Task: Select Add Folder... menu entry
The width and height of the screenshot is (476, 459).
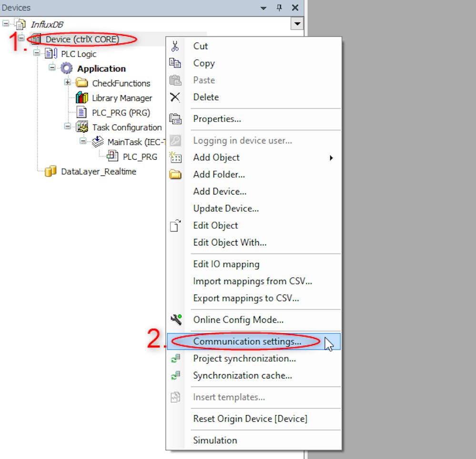Action: pos(253,174)
